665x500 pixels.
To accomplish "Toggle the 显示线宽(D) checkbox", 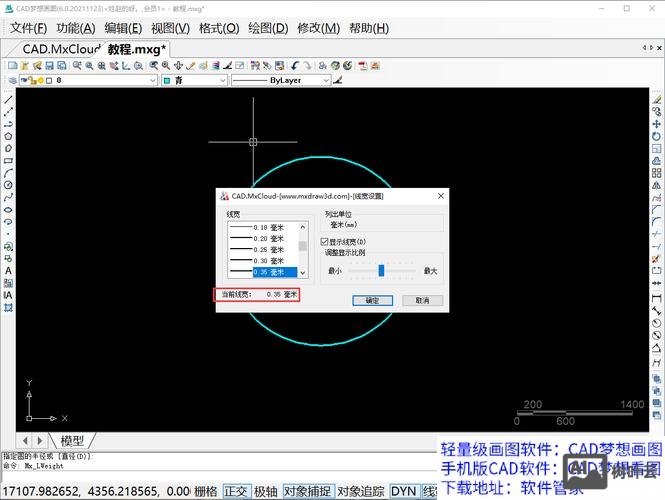I will pyautogui.click(x=324, y=242).
